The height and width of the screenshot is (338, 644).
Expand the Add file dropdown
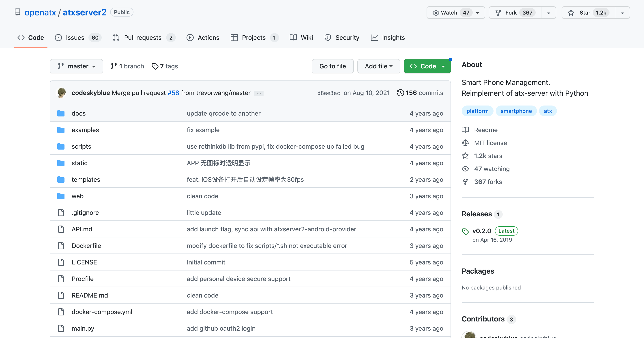(x=378, y=66)
